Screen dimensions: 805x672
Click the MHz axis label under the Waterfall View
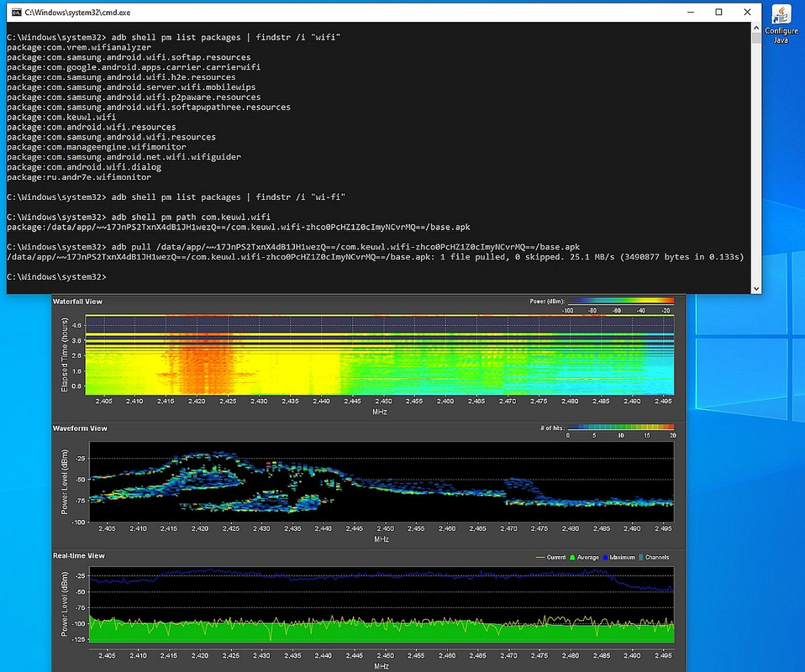tap(380, 412)
